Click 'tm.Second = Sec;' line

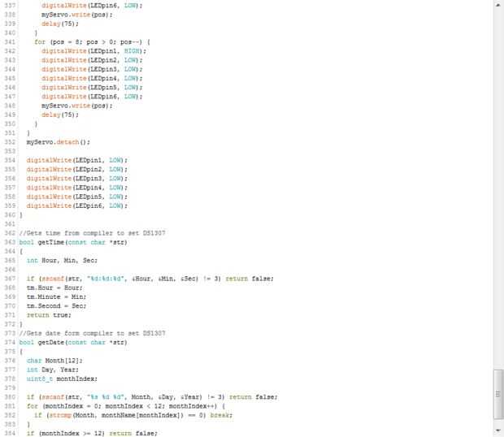pos(56,306)
